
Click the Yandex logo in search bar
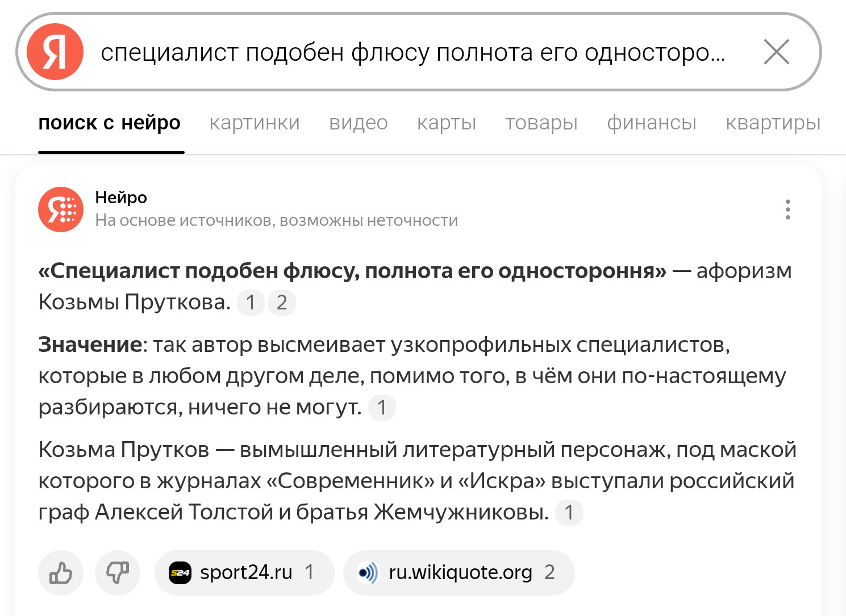click(55, 52)
